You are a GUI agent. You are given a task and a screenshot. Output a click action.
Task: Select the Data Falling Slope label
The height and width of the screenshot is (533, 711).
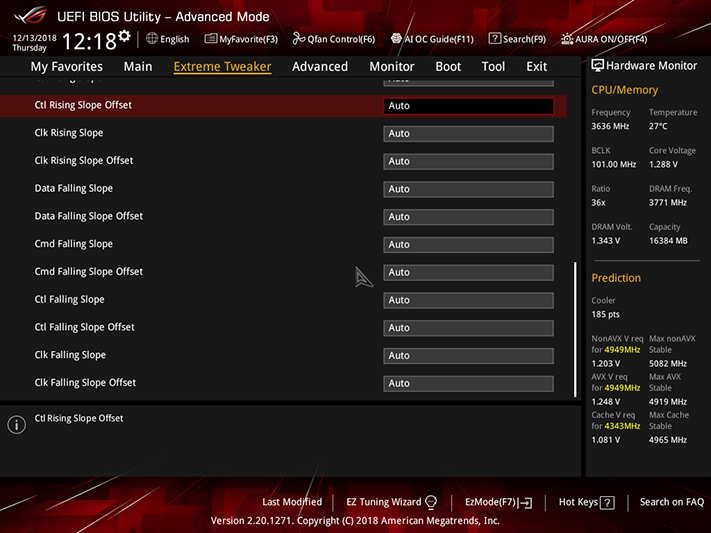[x=73, y=188]
